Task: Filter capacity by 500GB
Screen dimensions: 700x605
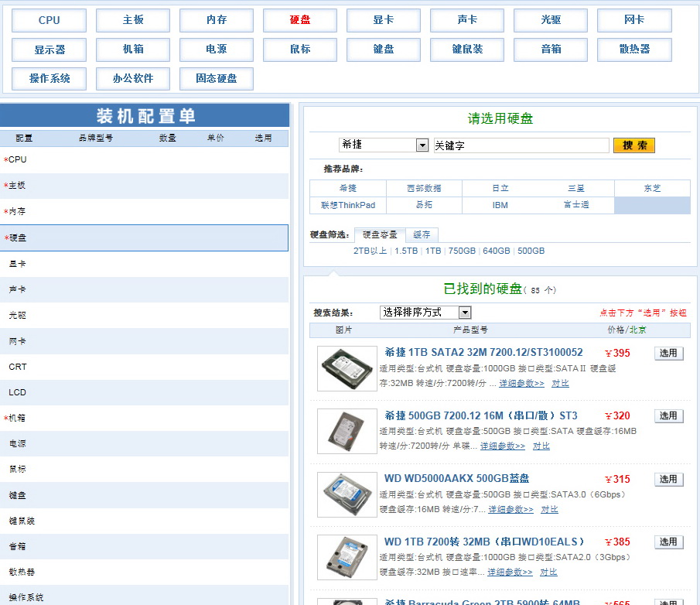Action: point(531,251)
